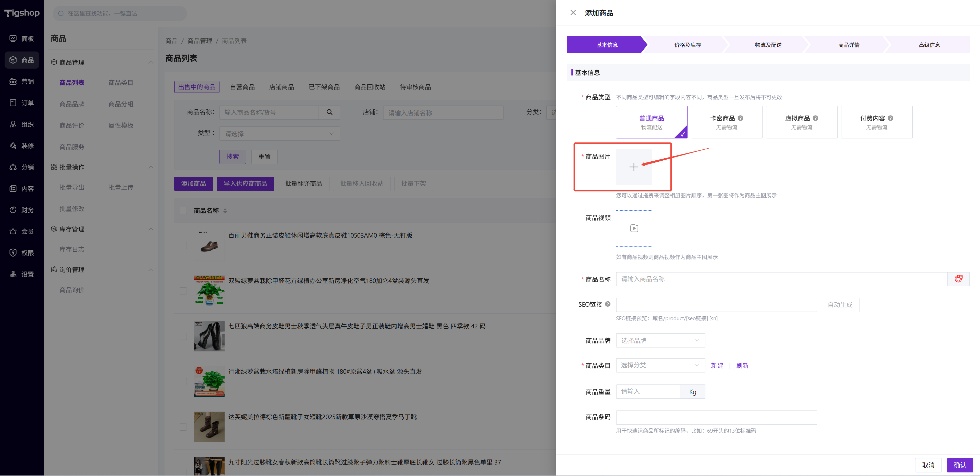Viewport: 980px width, 476px height.
Task: Tick the checkbox for 百丽男鞋 product row
Action: tap(183, 245)
